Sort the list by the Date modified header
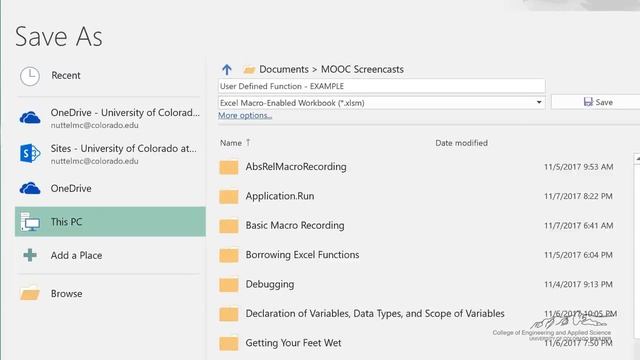 pos(461,143)
